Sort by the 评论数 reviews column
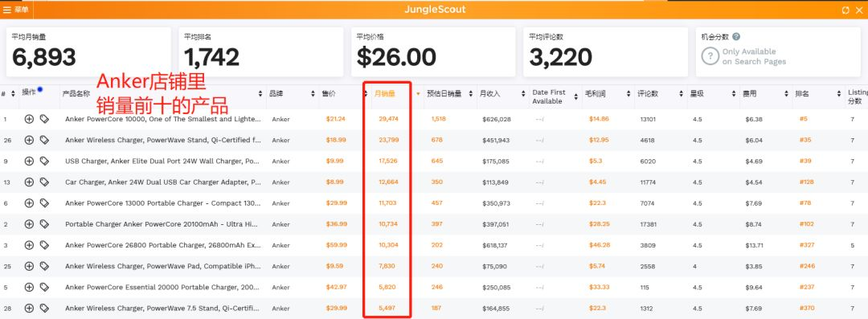Screen dimensions: 868x319 (647, 94)
